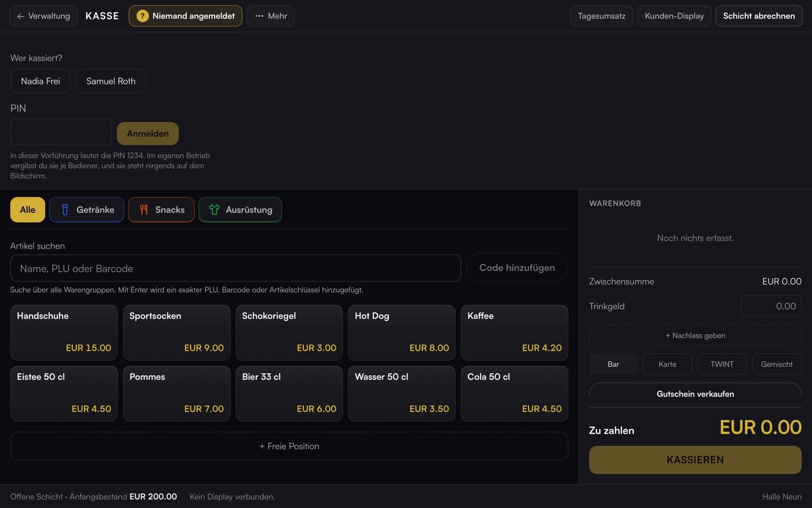Screen dimensions: 812x508
Task: Click the Trinkgeld amount field
Action: [771, 306]
